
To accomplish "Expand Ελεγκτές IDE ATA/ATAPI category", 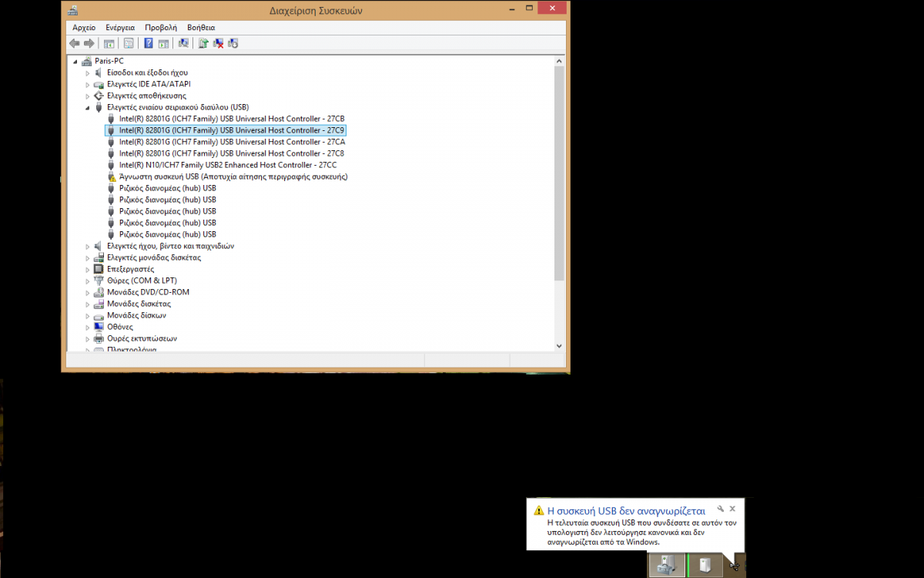I will [x=87, y=84].
